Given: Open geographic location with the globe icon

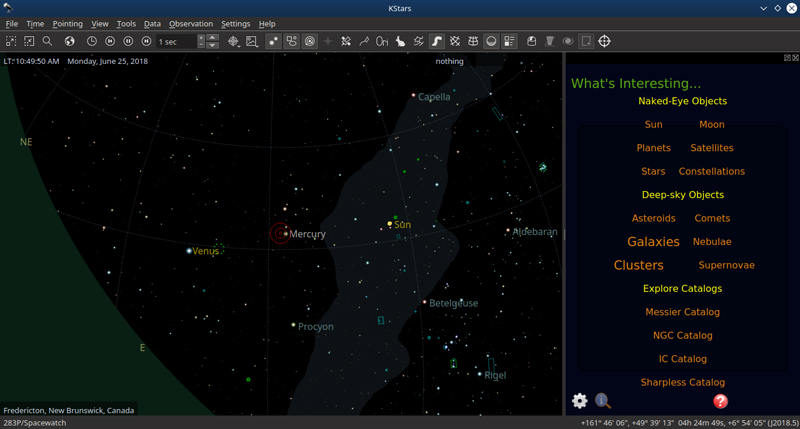Looking at the screenshot, I should click(69, 41).
